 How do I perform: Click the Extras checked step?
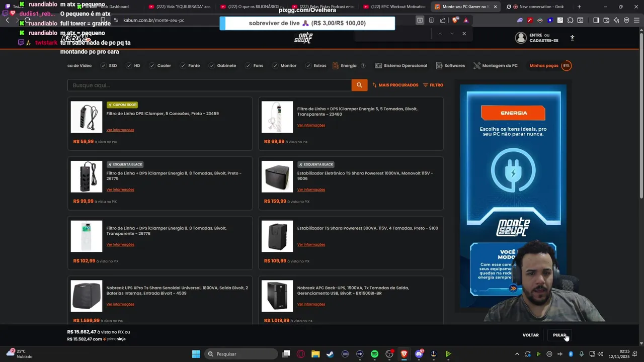(316, 66)
